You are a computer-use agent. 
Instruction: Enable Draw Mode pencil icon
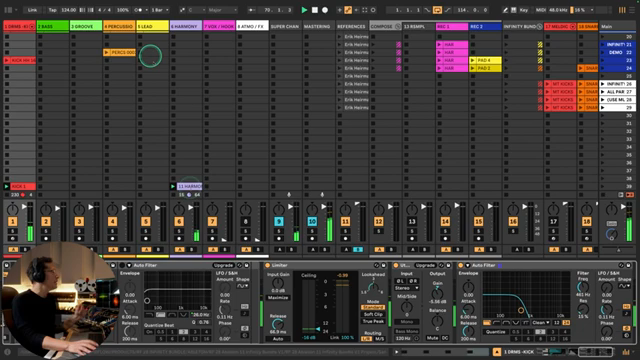505,10
